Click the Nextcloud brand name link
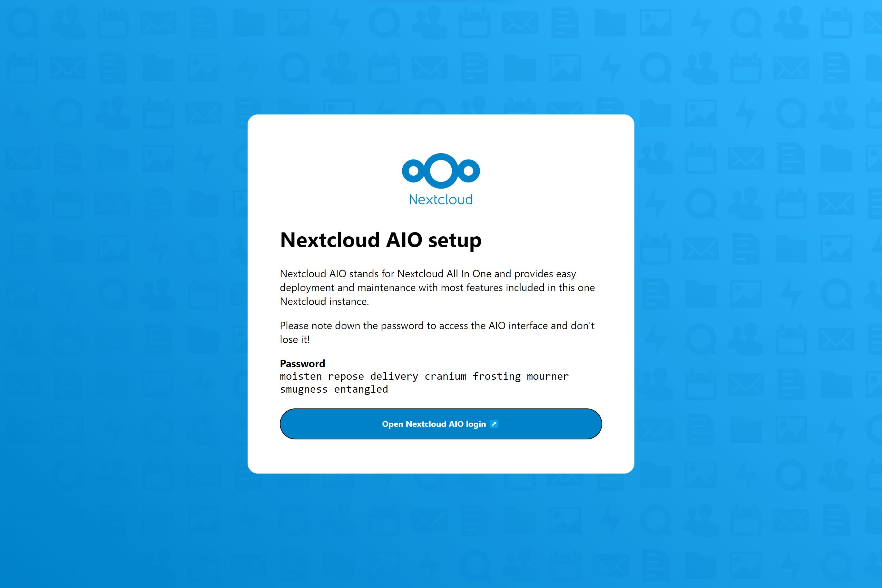Viewport: 882px width, 588px height. [440, 199]
